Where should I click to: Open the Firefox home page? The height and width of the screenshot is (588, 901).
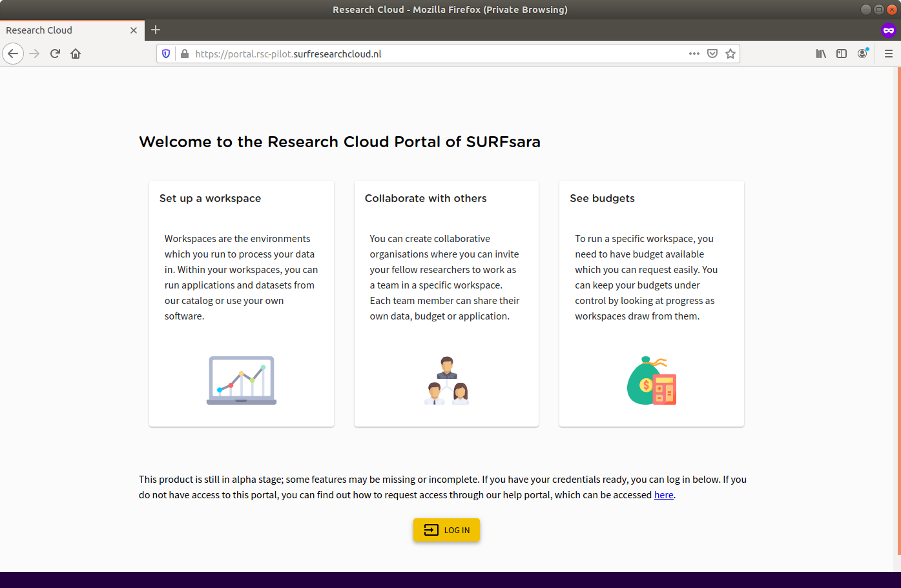[76, 54]
